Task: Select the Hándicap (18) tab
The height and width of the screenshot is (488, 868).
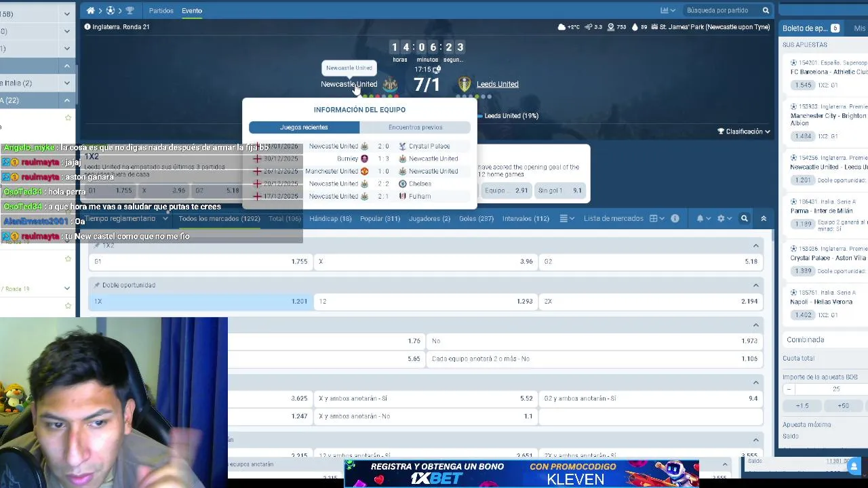Action: [330, 218]
